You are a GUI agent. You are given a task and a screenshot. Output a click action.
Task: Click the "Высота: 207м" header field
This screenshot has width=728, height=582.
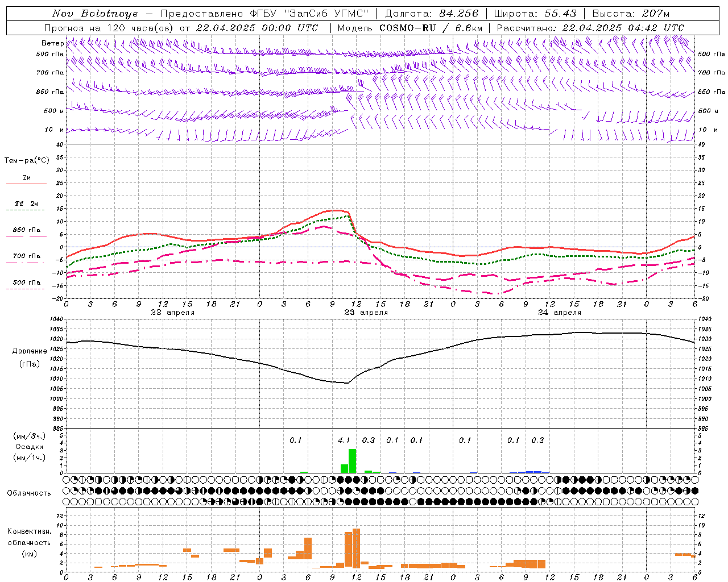coord(631,13)
